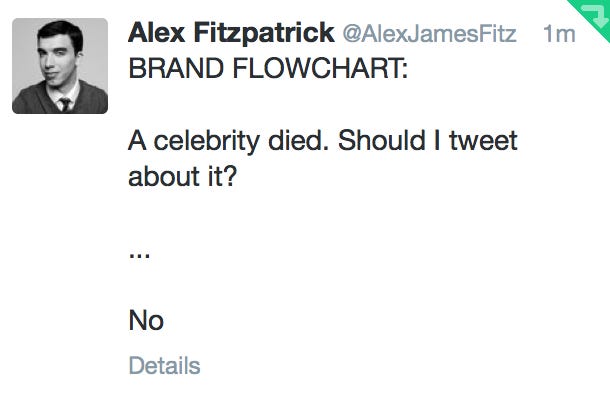
Task: Click the word 'BRAND' in the tweet
Action: (176, 68)
